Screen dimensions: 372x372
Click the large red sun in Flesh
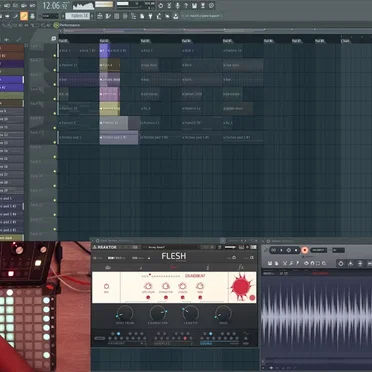tap(241, 286)
